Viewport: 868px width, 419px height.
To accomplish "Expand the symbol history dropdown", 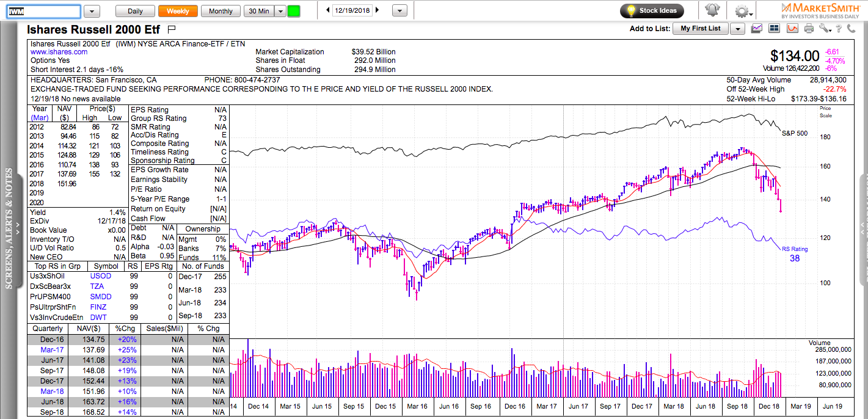I will point(92,11).
